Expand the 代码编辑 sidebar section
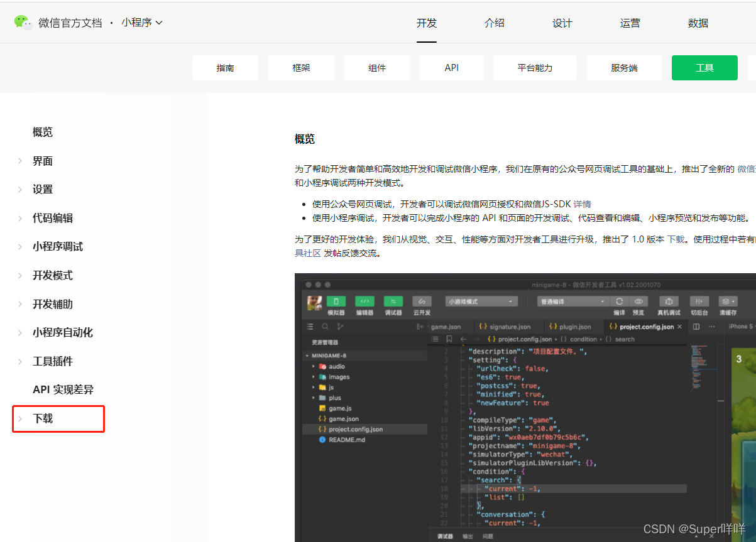 click(53, 219)
